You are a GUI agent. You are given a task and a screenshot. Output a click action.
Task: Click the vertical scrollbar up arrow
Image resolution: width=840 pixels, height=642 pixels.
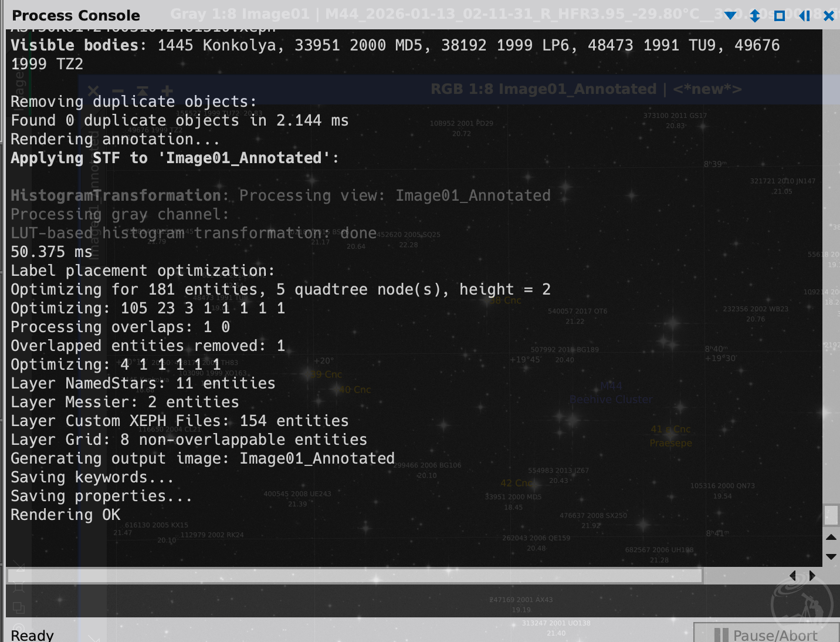pos(831,537)
